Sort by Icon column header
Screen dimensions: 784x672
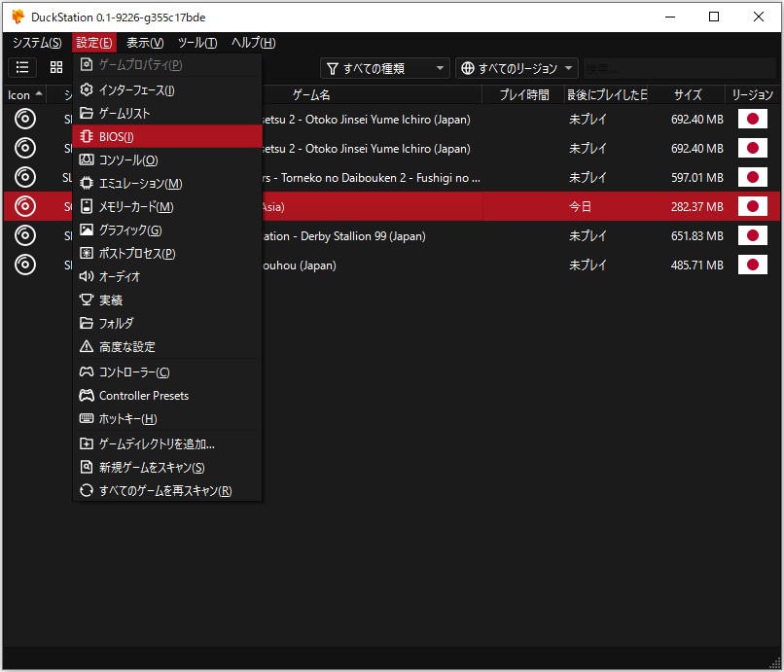25,95
